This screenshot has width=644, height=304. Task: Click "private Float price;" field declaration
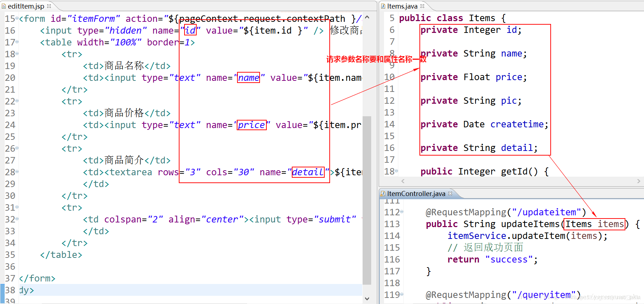tap(474, 77)
